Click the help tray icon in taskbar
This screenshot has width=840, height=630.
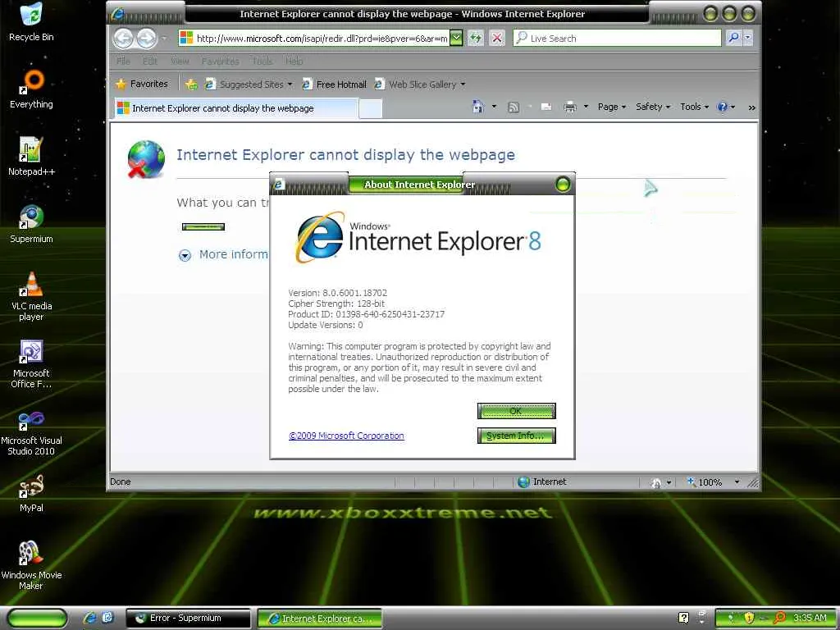pyautogui.click(x=683, y=618)
